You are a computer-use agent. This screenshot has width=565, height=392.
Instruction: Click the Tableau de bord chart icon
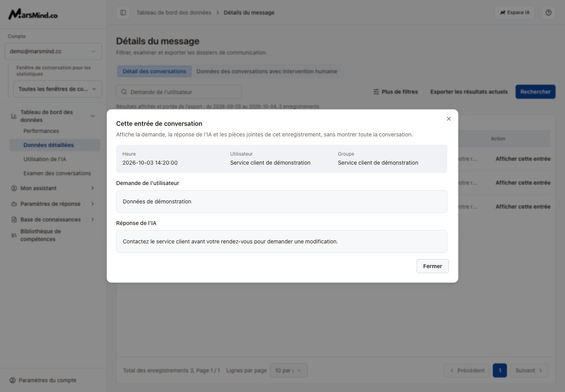click(14, 116)
